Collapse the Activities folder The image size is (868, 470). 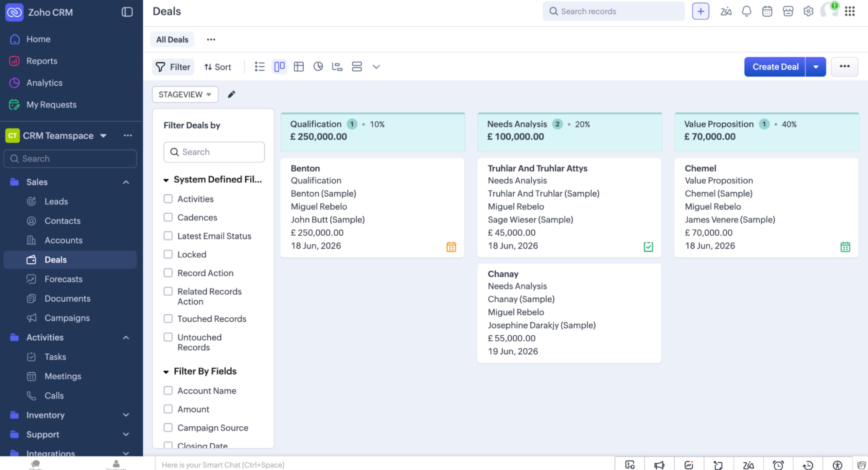click(126, 338)
